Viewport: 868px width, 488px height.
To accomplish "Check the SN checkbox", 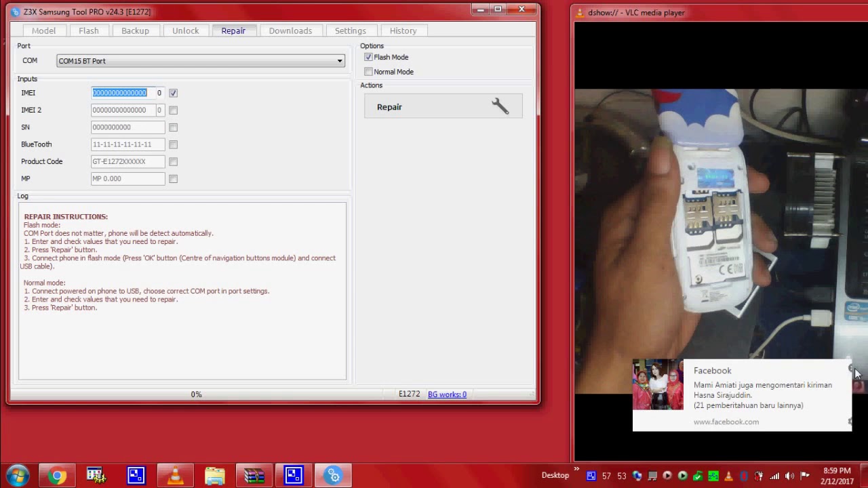I will click(x=173, y=127).
